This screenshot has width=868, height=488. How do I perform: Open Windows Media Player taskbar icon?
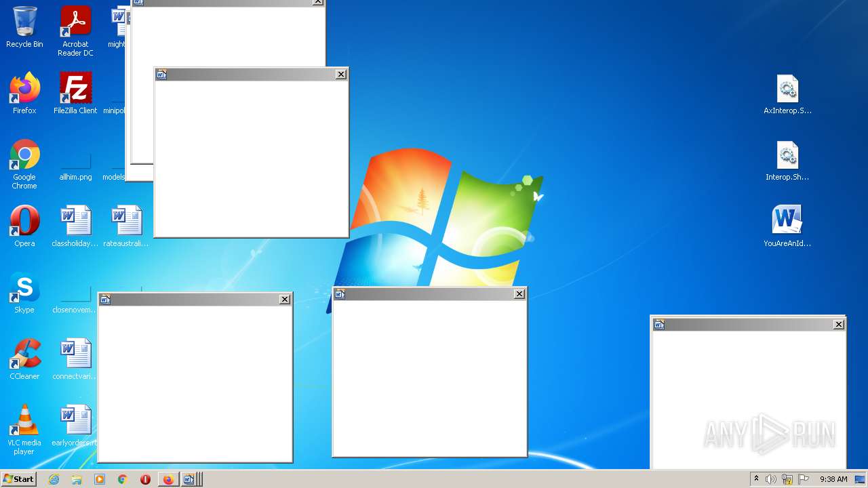(100, 479)
